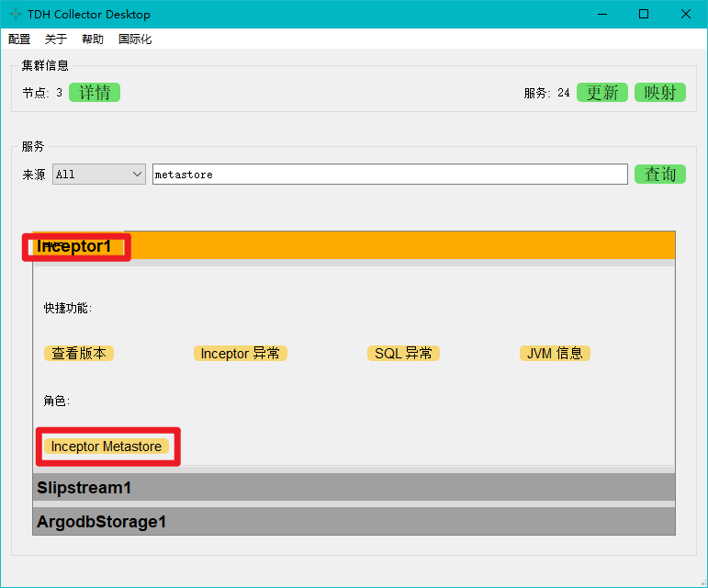Expand the ArgodbStorage1 service section

point(354,521)
